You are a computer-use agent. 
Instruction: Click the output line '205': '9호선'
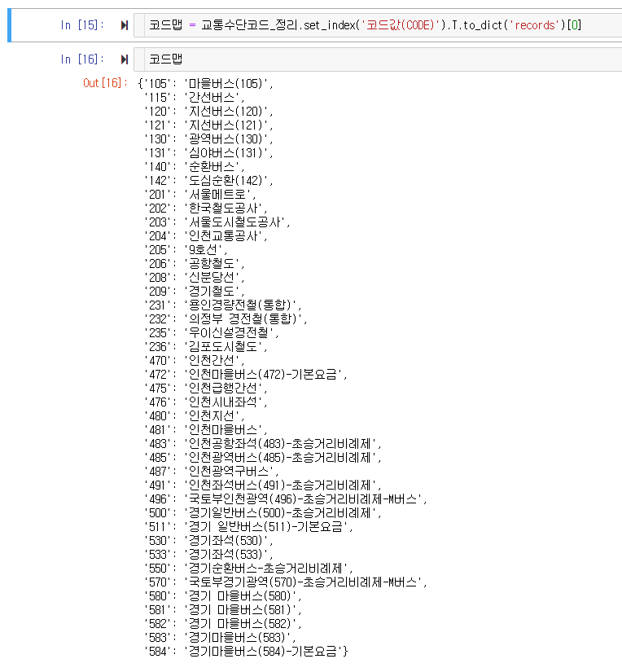186,250
